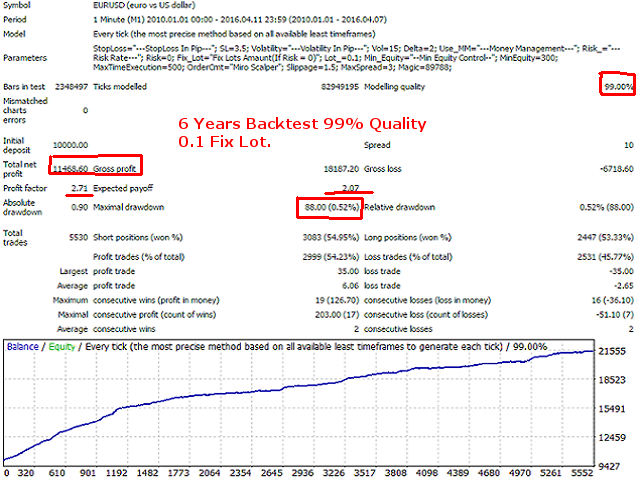Click the "Total trades" label
Viewport: 640px width, 480px height.
15,238
